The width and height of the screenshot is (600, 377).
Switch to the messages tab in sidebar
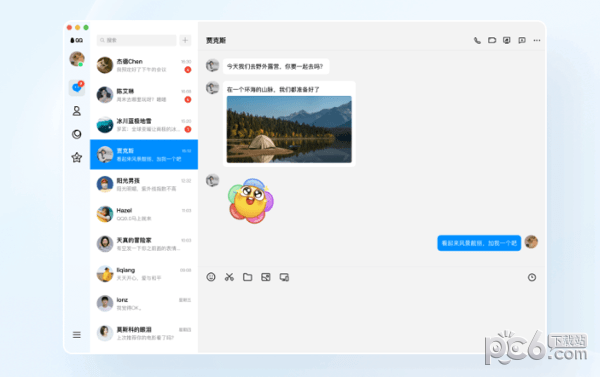click(77, 88)
